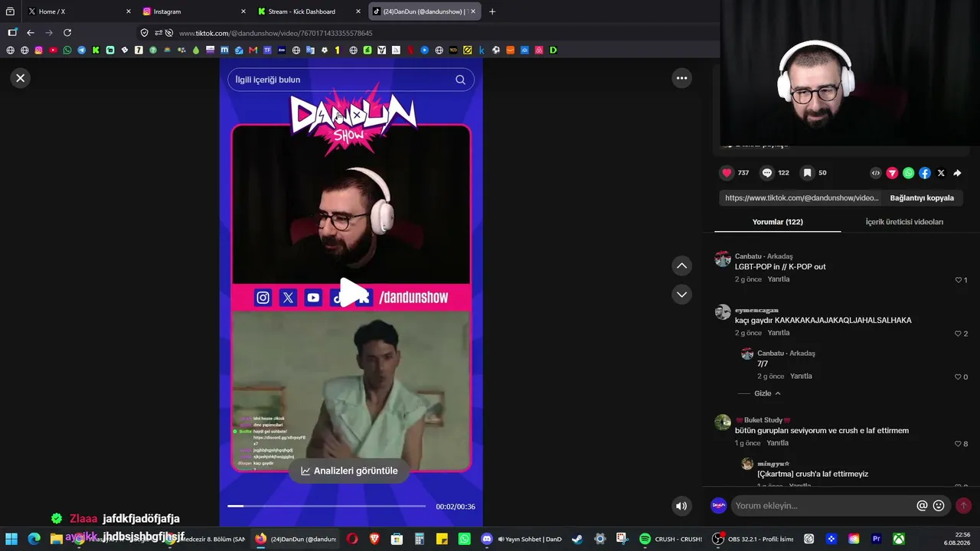Screen dimensions: 980x551
Task: Click the embed code icon
Action: point(876,173)
